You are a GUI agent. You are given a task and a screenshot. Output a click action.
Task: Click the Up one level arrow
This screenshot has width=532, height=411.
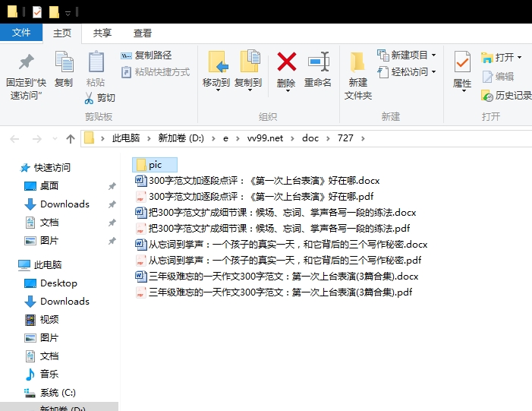coord(71,138)
